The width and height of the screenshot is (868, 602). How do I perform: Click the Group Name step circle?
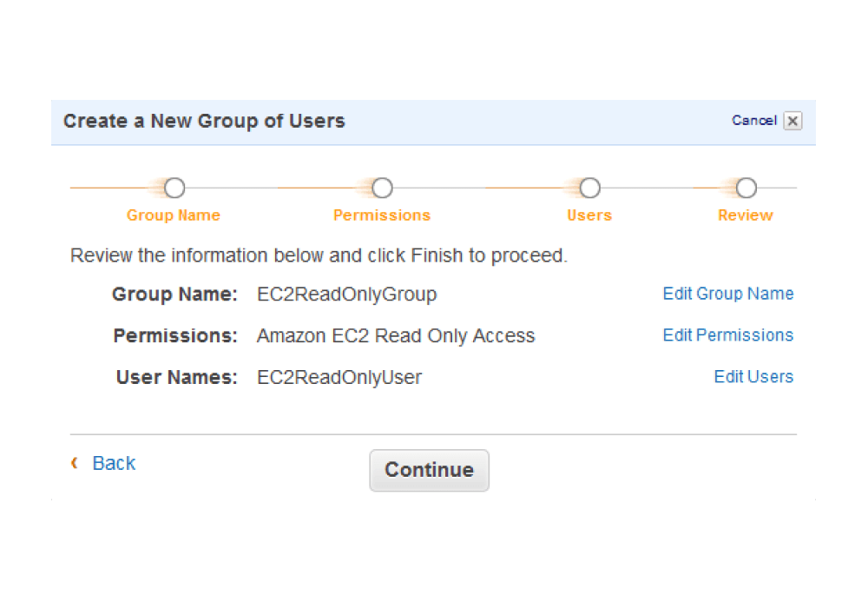(174, 188)
